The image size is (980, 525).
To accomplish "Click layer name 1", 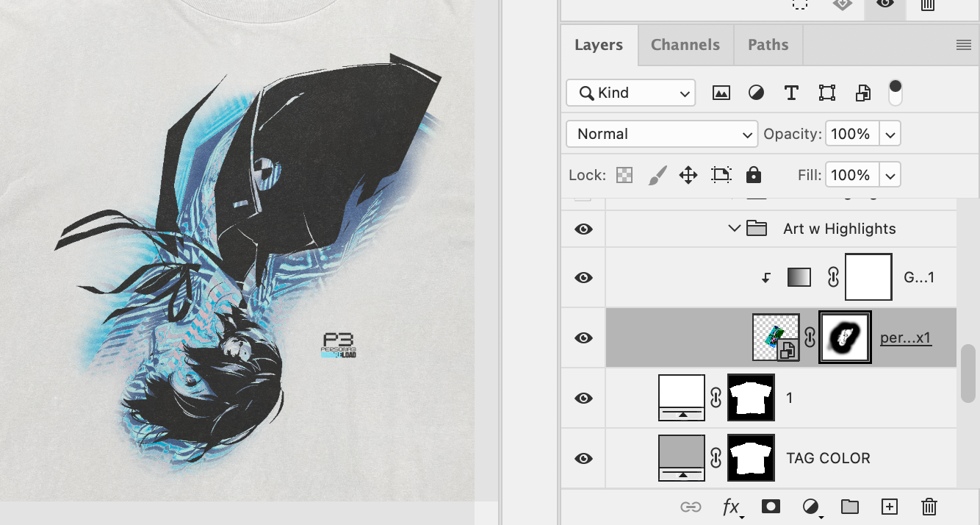I will (x=790, y=398).
